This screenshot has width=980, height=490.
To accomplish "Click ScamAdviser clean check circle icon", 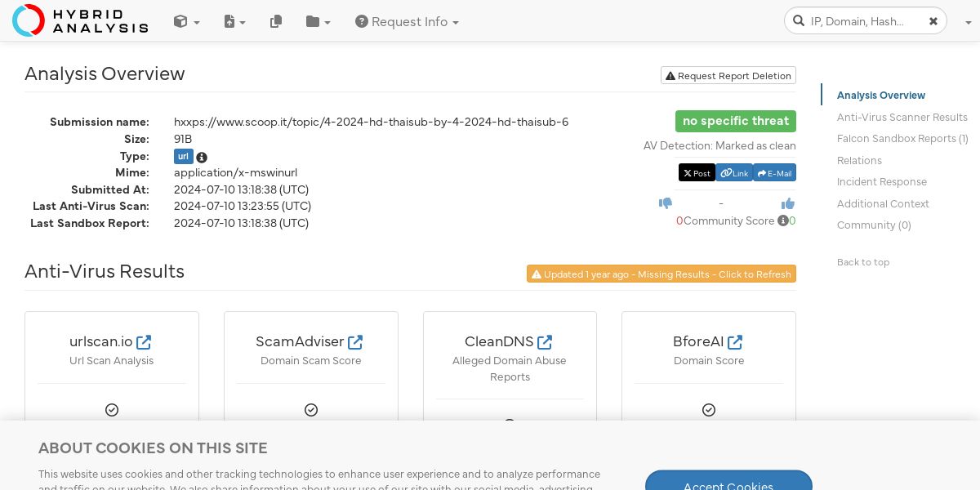I will [311, 410].
